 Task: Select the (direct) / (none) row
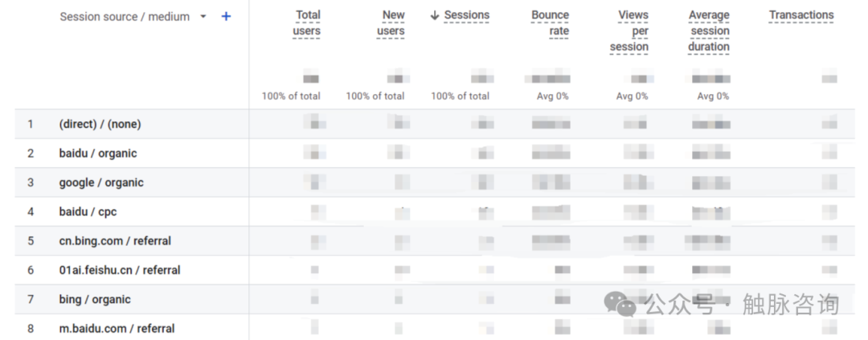pos(100,124)
